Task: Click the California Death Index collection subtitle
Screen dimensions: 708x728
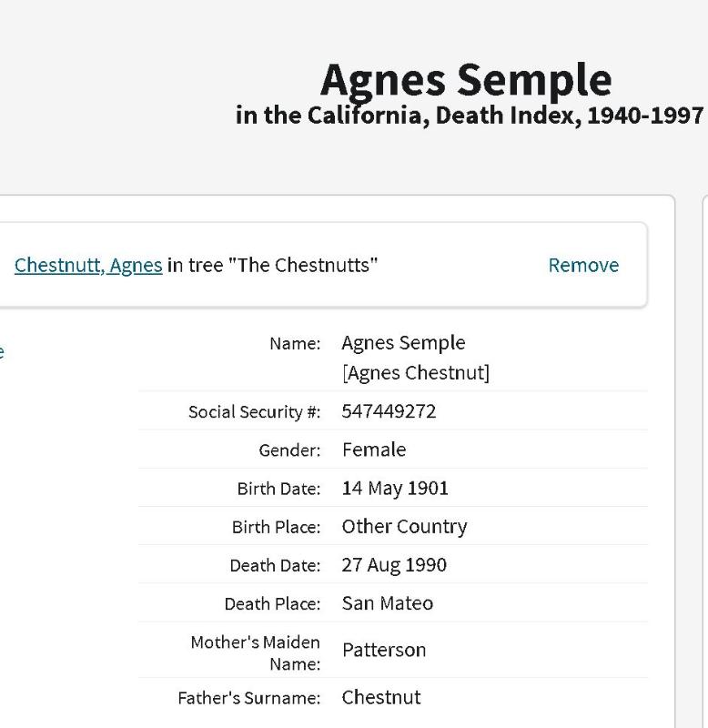Action: (470, 116)
